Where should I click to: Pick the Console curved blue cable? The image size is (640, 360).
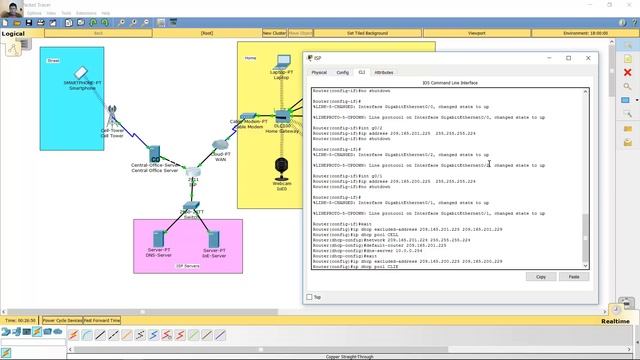point(87,335)
